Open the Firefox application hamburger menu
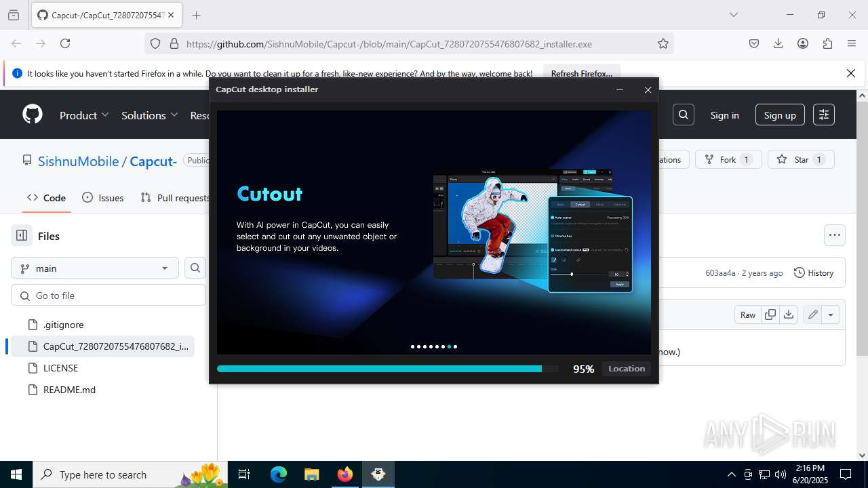This screenshot has height=488, width=868. (852, 43)
